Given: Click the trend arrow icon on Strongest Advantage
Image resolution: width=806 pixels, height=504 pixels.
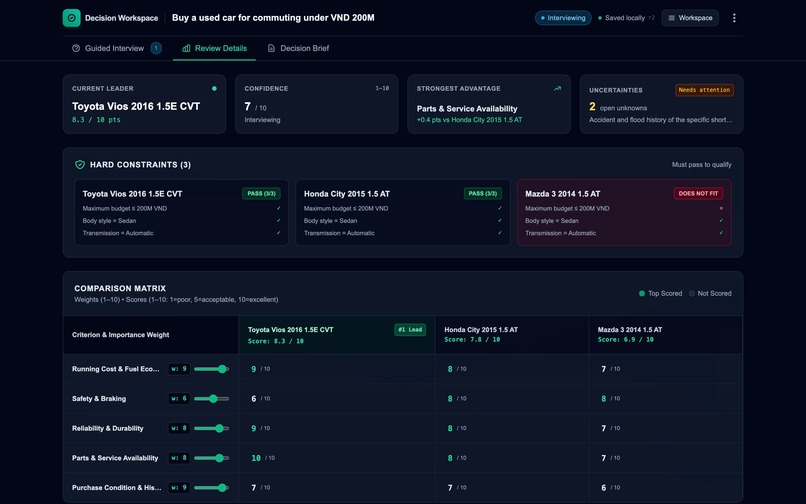Looking at the screenshot, I should pos(557,88).
